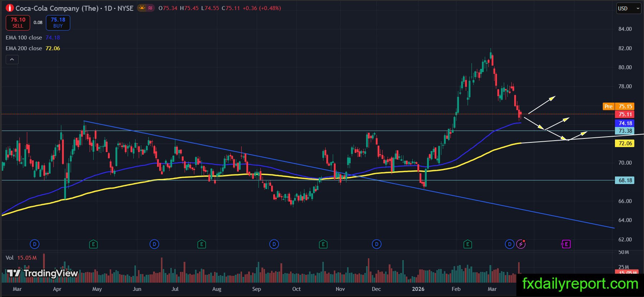Screen dimensions: 644x297
Task: Click the 75.18 BUY button
Action: (58, 23)
